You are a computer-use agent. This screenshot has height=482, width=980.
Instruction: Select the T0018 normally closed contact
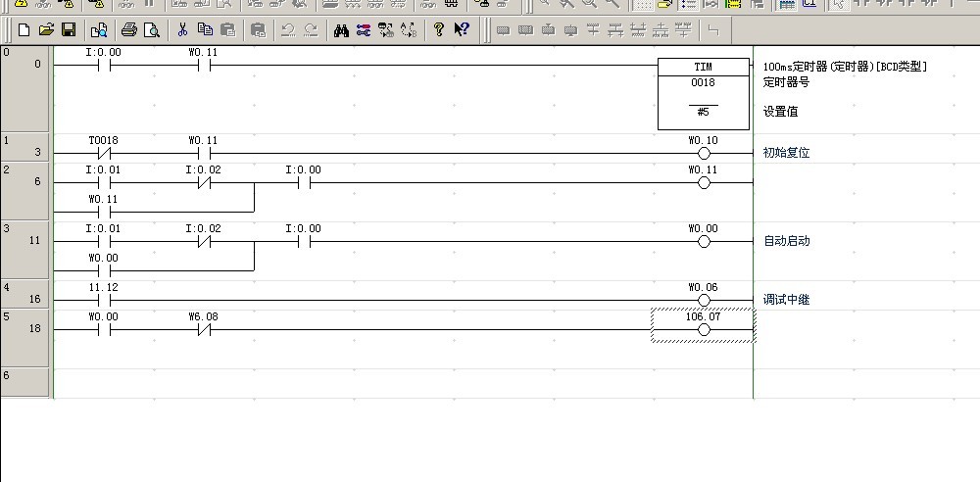pos(104,153)
